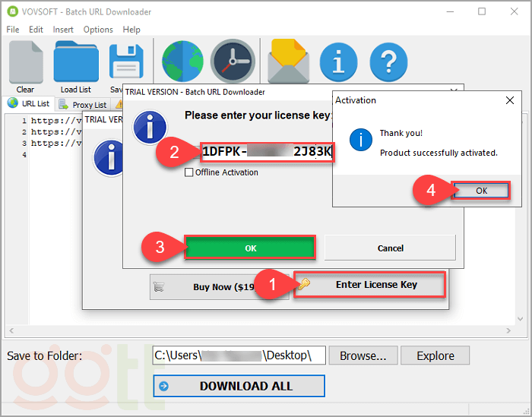Click the globe toolbar icon
Screen dimensions: 532x417
click(x=182, y=62)
